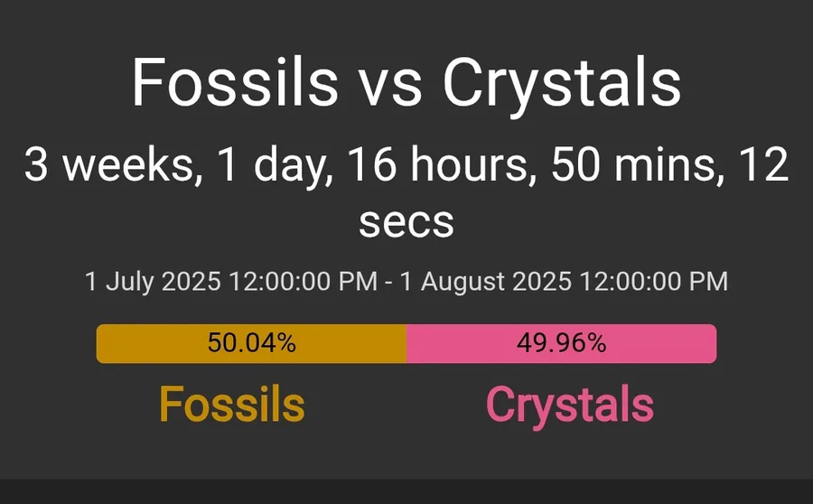This screenshot has width=813, height=504.
Task: Click the start date 1 July 2025
Action: point(153,282)
